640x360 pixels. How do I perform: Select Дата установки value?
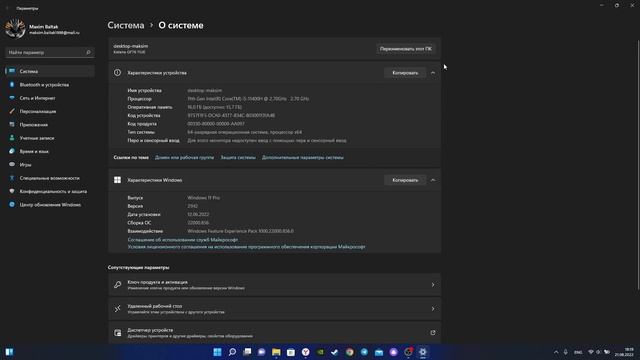[x=198, y=214]
